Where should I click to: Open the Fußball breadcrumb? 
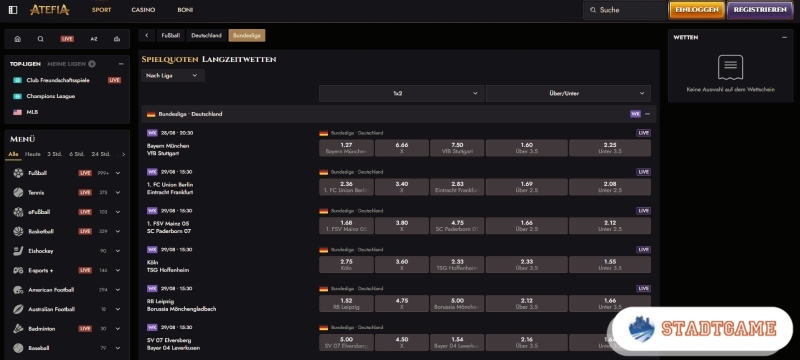pyautogui.click(x=170, y=35)
